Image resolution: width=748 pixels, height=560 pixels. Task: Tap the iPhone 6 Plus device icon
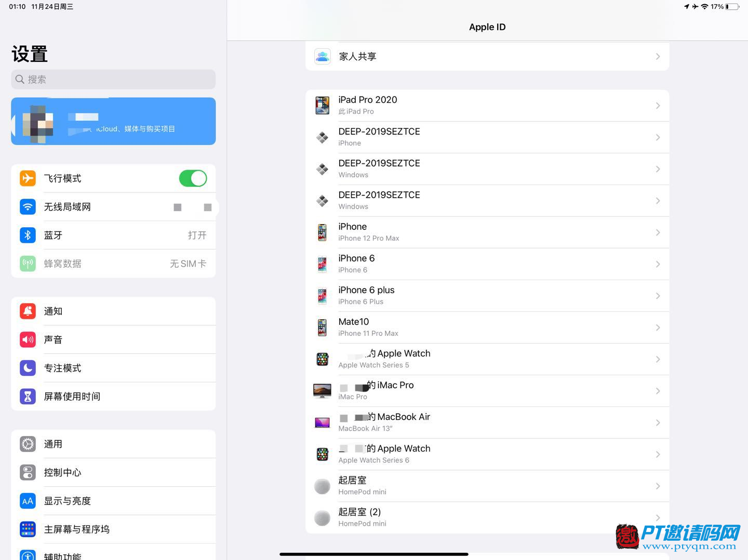click(x=323, y=296)
